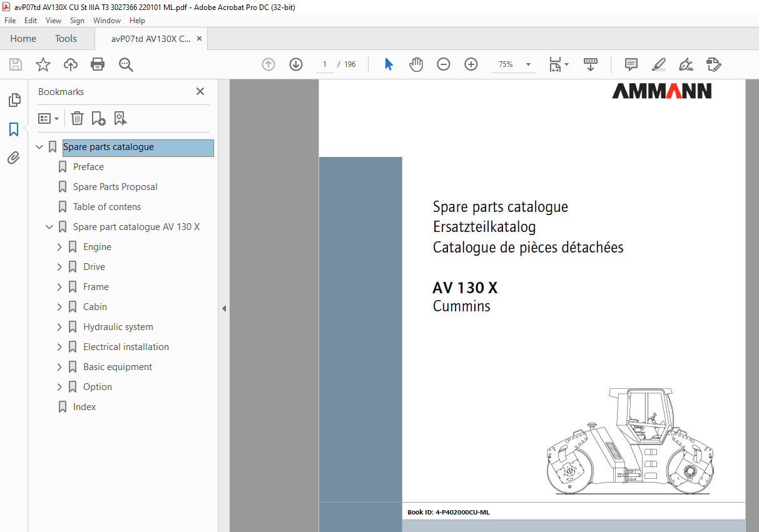Add a new bookmark
759x532 pixels.
pyautogui.click(x=99, y=118)
